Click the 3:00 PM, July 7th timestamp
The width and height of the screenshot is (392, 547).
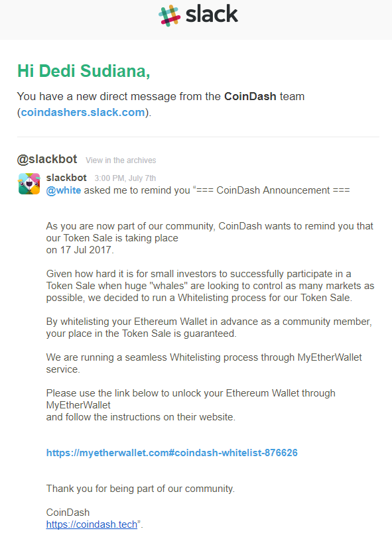125,178
